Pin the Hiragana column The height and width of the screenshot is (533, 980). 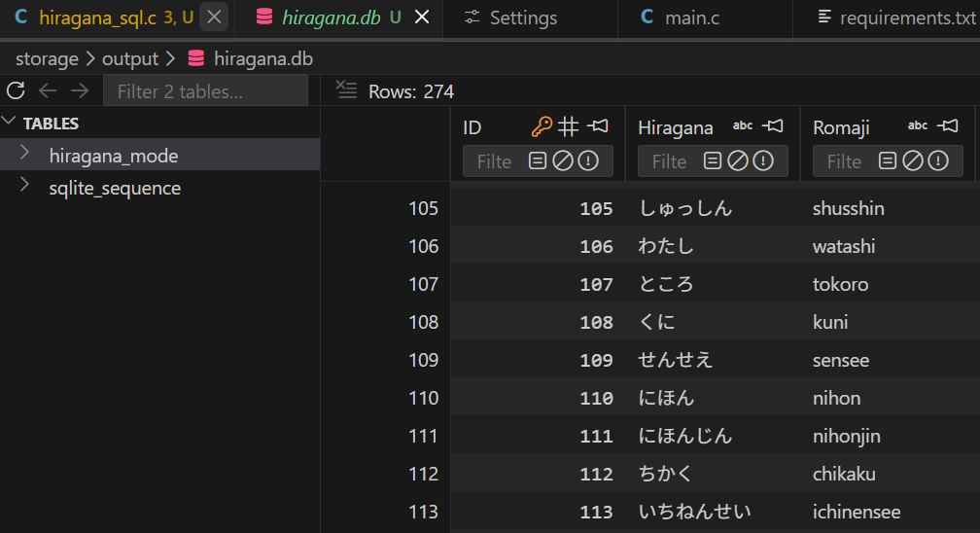773,126
